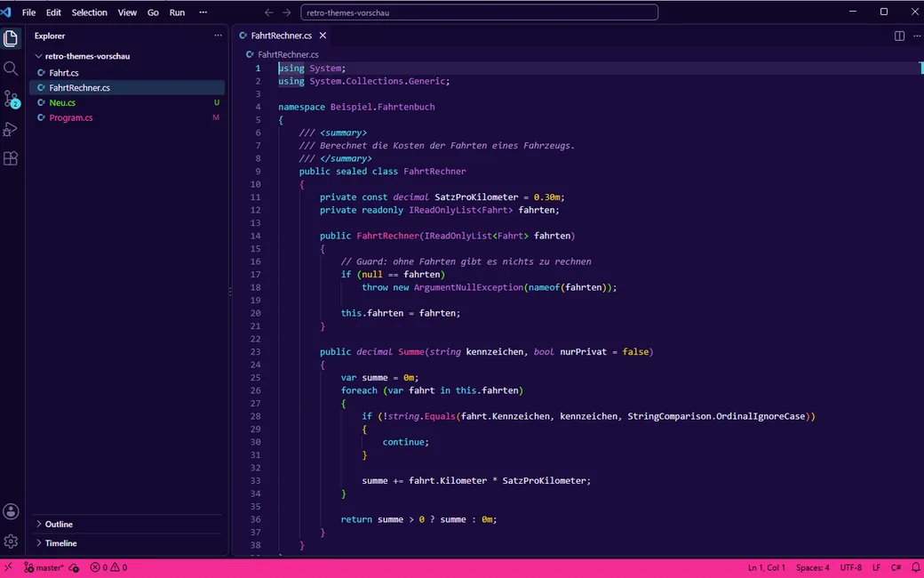Show errors and warnings from status bar

coord(108,568)
